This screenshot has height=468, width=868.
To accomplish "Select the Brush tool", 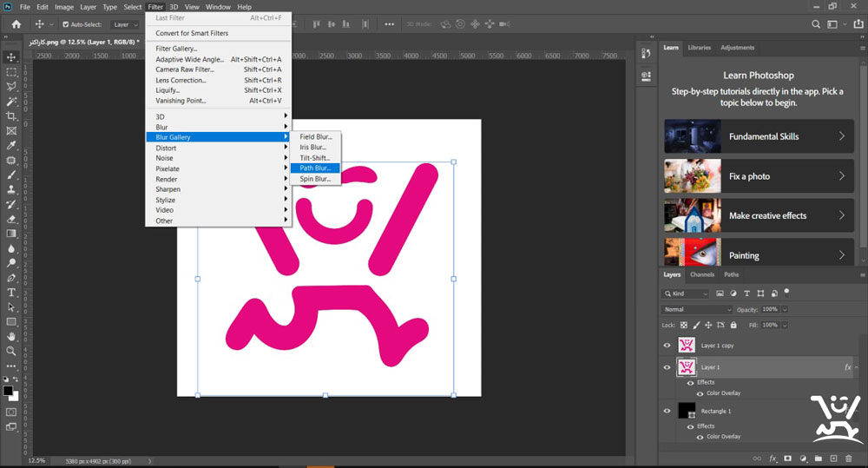I will [11, 175].
